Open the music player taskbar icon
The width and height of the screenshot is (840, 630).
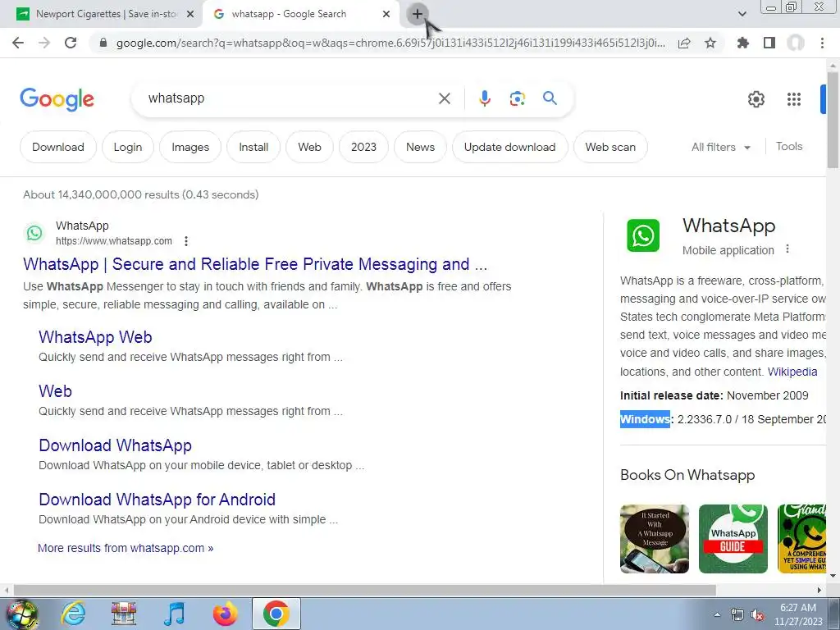coord(174,614)
